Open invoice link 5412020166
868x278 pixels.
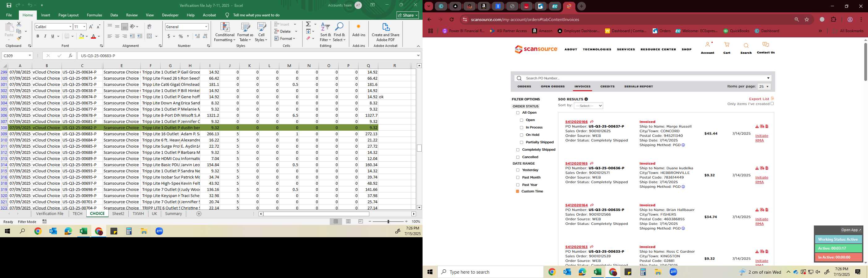pos(576,122)
